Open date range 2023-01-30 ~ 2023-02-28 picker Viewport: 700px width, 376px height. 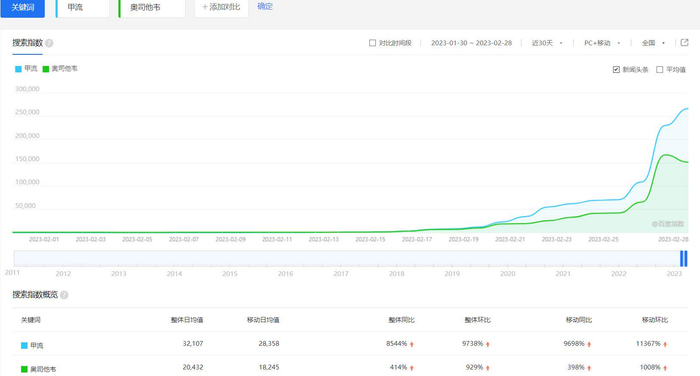click(471, 43)
